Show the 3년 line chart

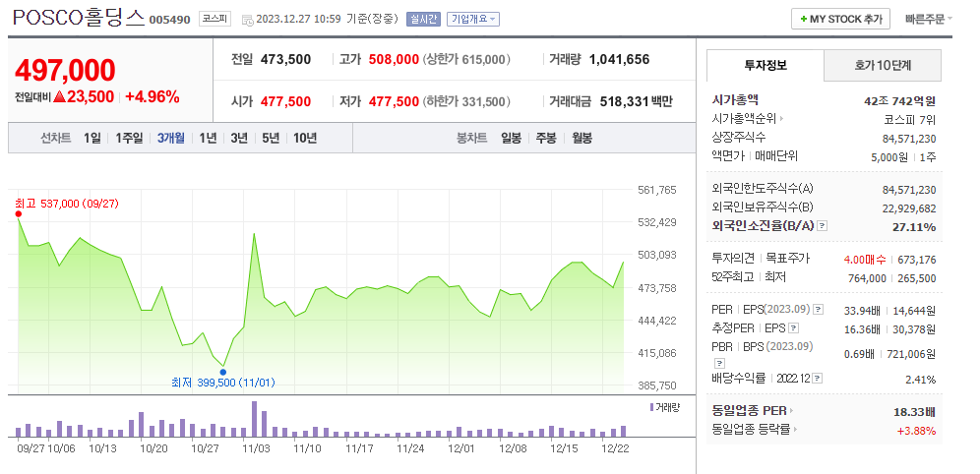pyautogui.click(x=239, y=138)
